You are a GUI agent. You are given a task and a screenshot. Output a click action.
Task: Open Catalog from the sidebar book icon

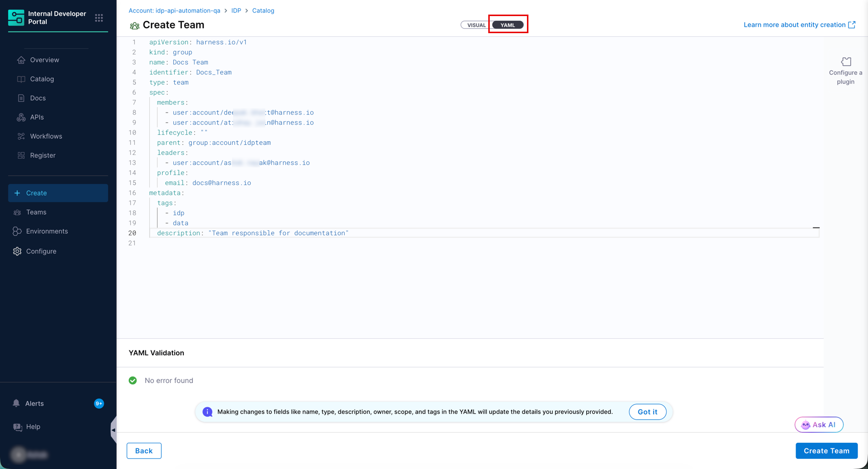coord(21,79)
